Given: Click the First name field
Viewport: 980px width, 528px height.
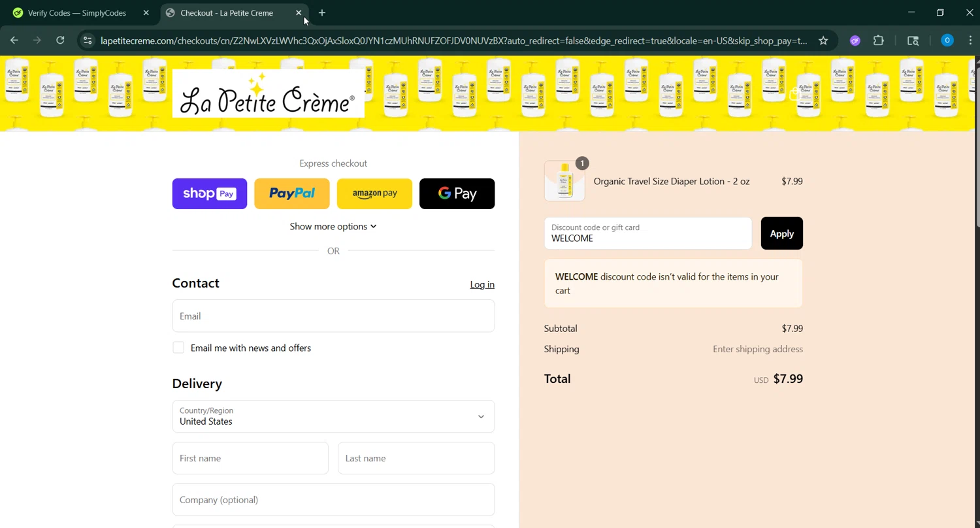Looking at the screenshot, I should 250,458.
